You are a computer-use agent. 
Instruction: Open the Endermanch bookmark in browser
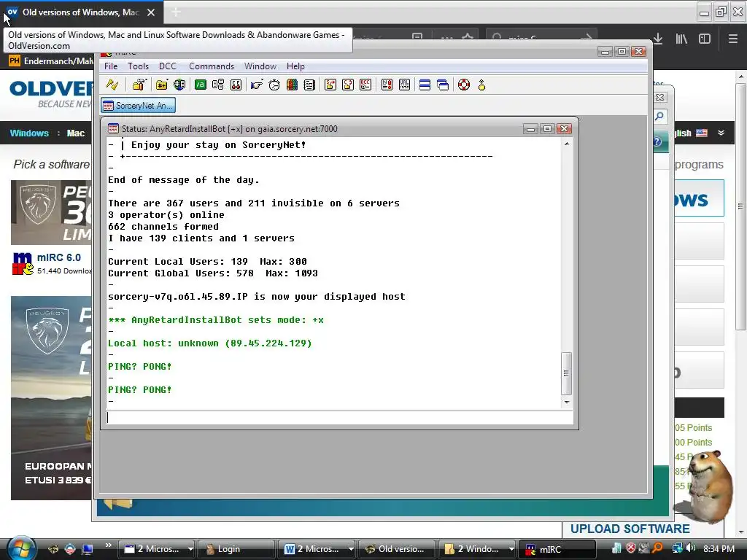coord(52,61)
